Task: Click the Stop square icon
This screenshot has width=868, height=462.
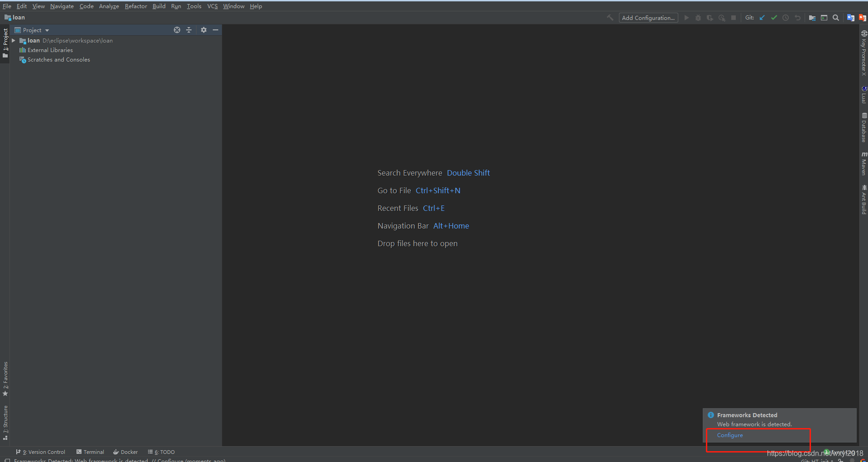Action: [x=734, y=18]
